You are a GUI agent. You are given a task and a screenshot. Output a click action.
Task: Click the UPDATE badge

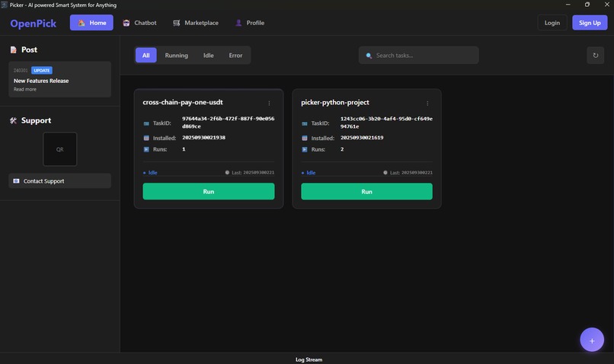coord(42,71)
